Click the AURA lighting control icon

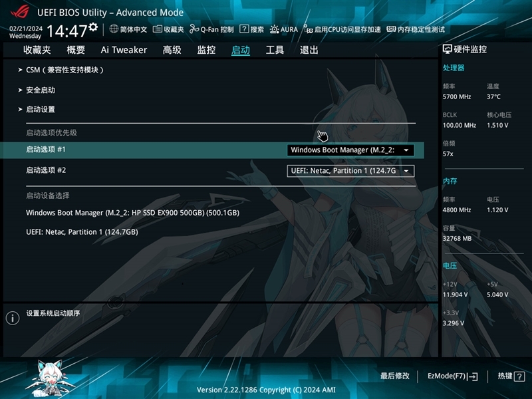pyautogui.click(x=285, y=29)
